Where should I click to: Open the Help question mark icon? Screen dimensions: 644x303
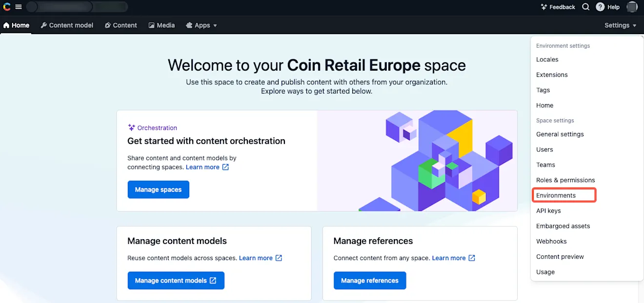click(x=600, y=7)
